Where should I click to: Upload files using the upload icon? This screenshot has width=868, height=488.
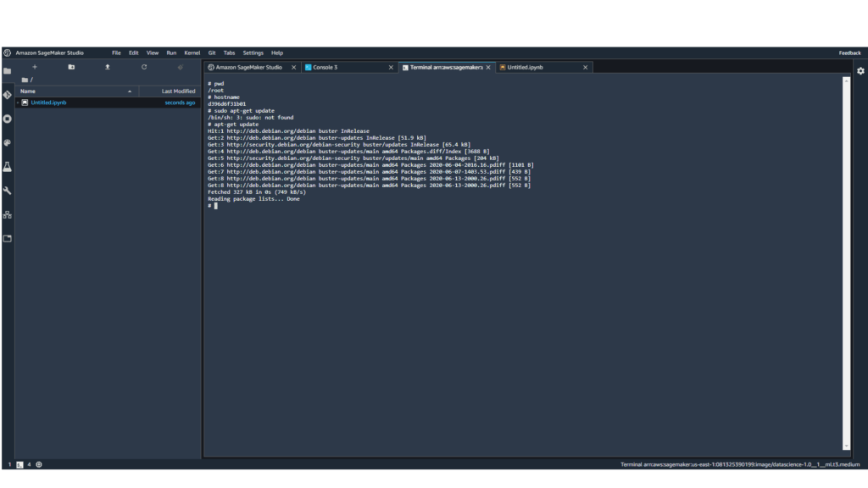(x=108, y=67)
